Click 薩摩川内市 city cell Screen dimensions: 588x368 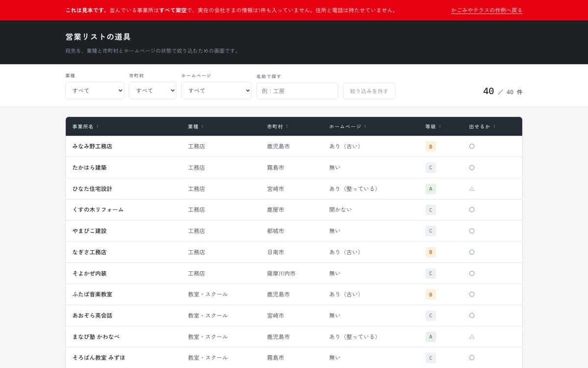point(281,273)
